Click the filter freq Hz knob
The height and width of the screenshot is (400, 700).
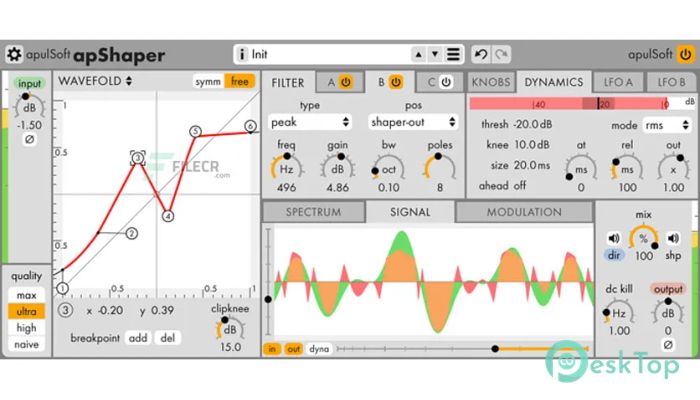(286, 169)
